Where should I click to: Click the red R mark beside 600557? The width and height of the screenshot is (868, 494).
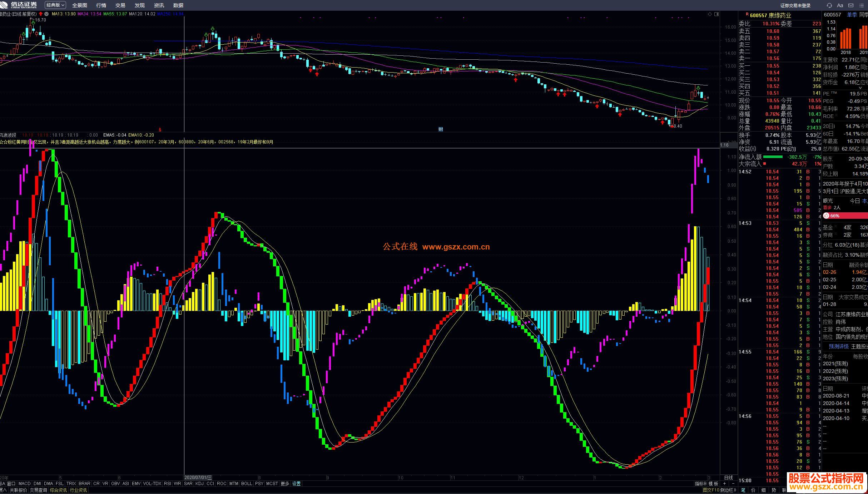(x=747, y=14)
